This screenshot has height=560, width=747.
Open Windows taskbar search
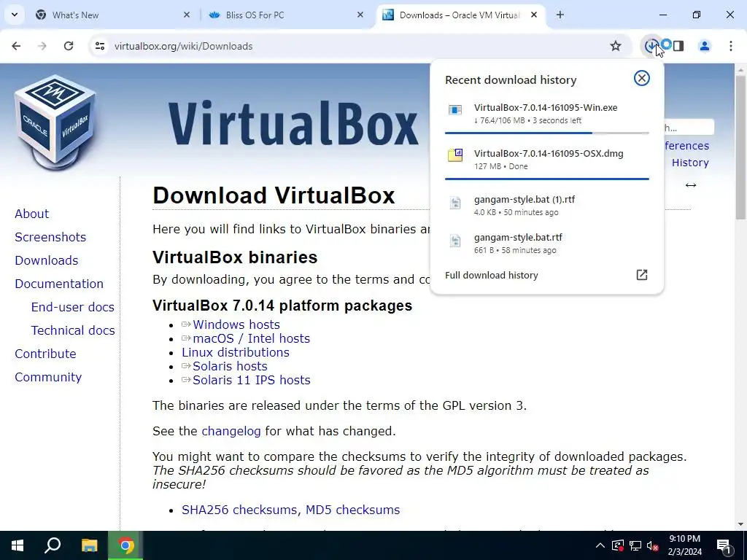point(53,545)
